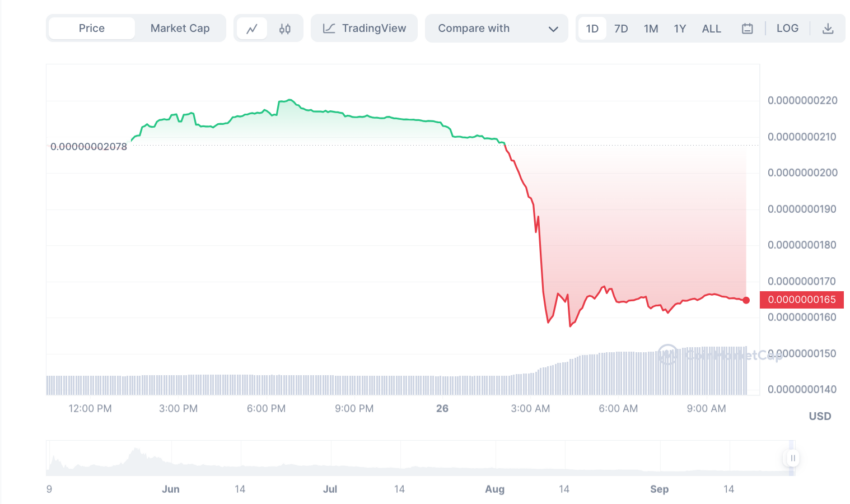Select the Market Cap toggle option
The image size is (850, 504).
click(180, 28)
